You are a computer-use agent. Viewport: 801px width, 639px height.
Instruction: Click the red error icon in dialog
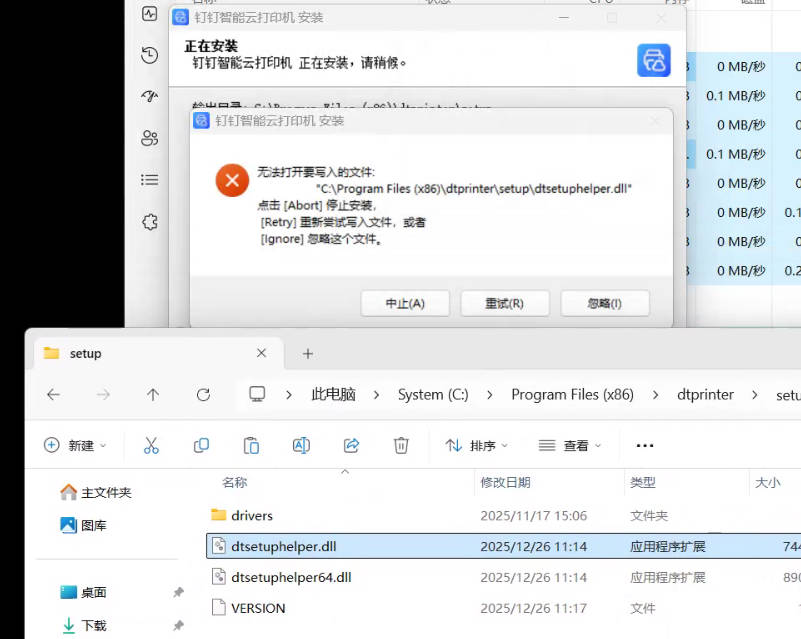[232, 180]
